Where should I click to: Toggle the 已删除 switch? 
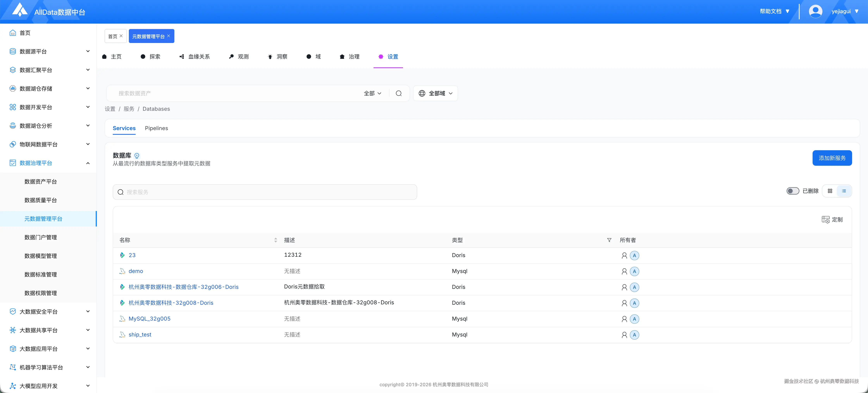coord(793,191)
